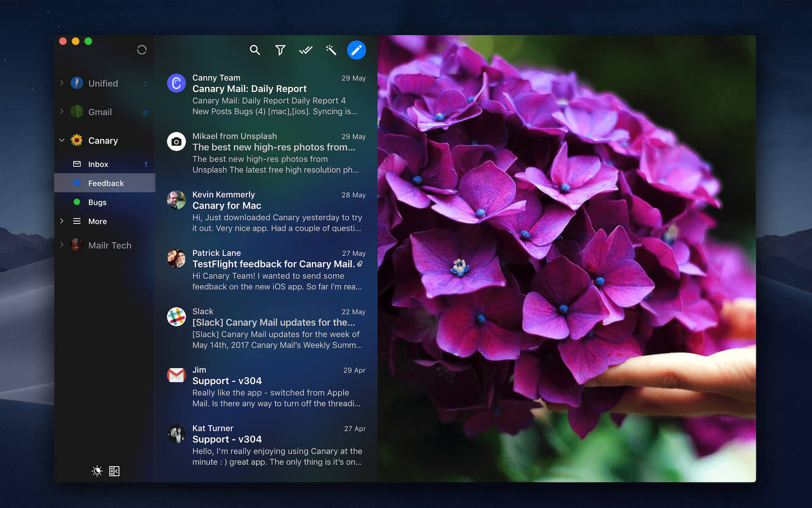812x508 pixels.
Task: Open the filter funnel icon
Action: tap(280, 50)
